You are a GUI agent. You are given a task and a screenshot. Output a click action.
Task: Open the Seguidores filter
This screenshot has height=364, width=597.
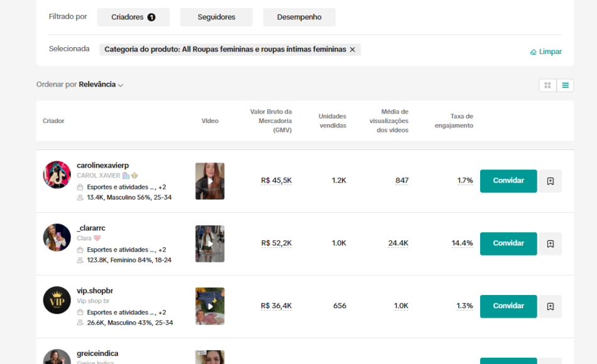pyautogui.click(x=216, y=18)
